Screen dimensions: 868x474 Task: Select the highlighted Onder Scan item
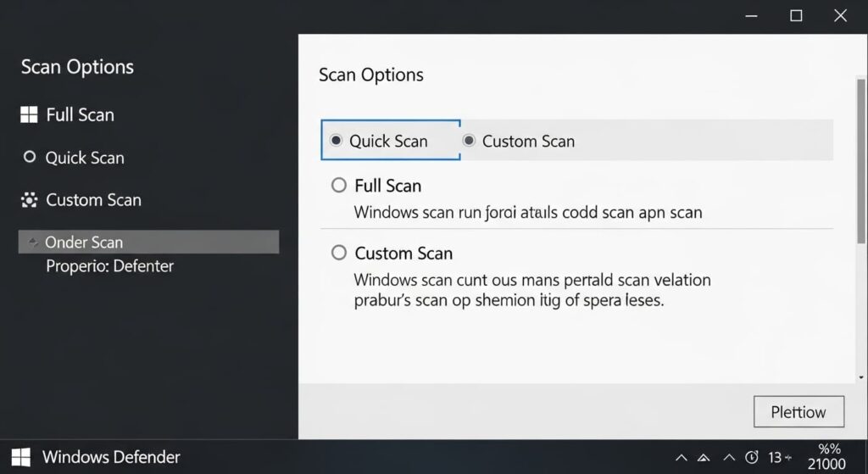148,242
